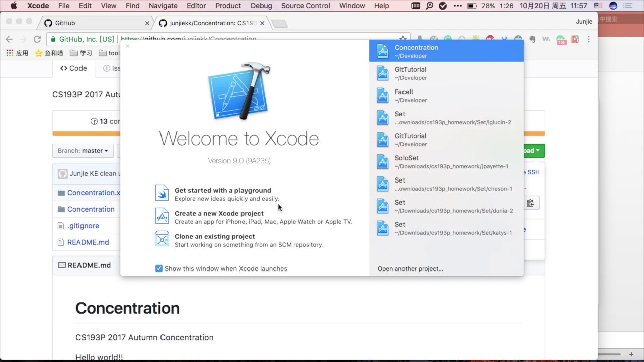Copy the clone URL with clipboard icon
Screen dimensions: 644x362
(x=530, y=203)
